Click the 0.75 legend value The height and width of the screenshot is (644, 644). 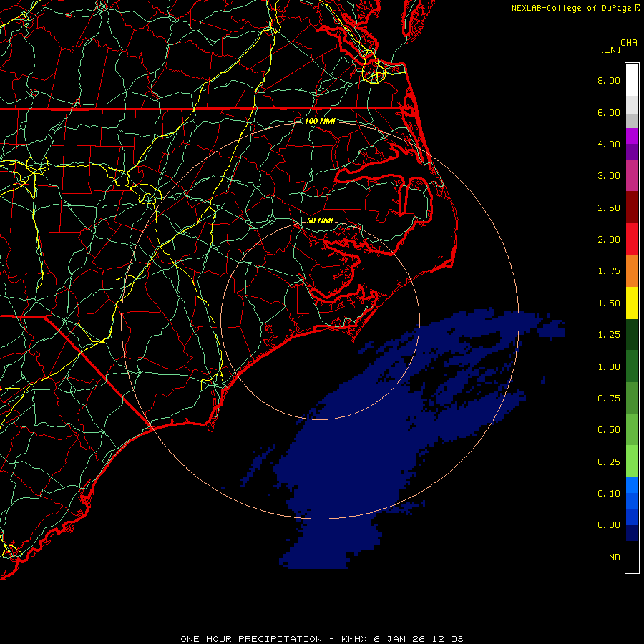[609, 399]
